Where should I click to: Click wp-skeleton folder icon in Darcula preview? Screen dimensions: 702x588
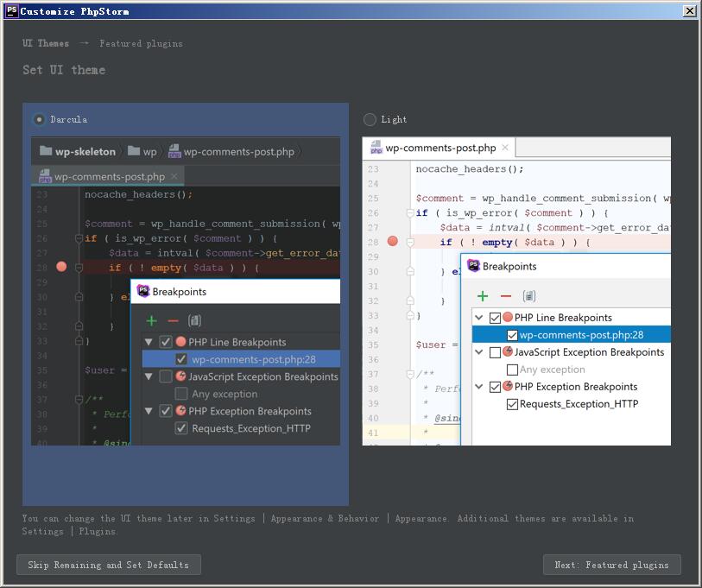46,151
